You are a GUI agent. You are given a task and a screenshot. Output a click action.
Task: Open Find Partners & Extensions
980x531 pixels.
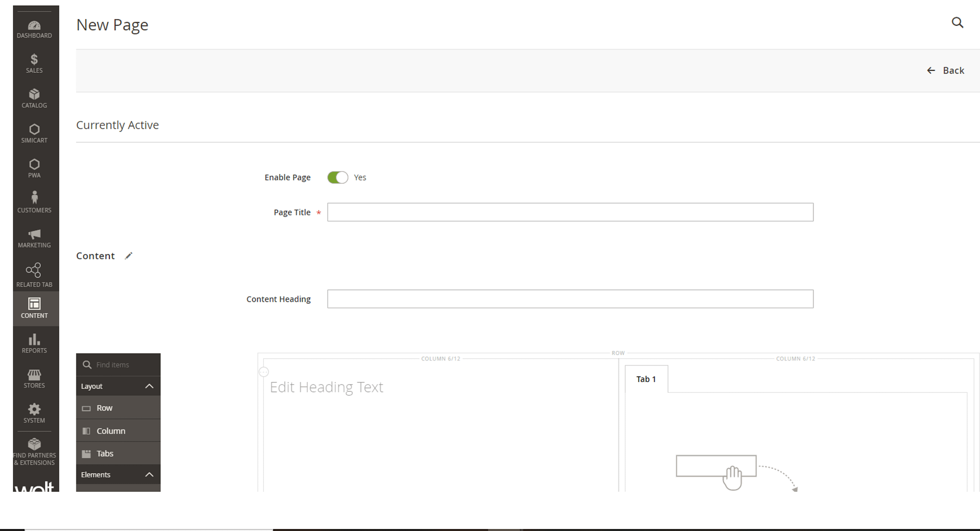pyautogui.click(x=34, y=452)
